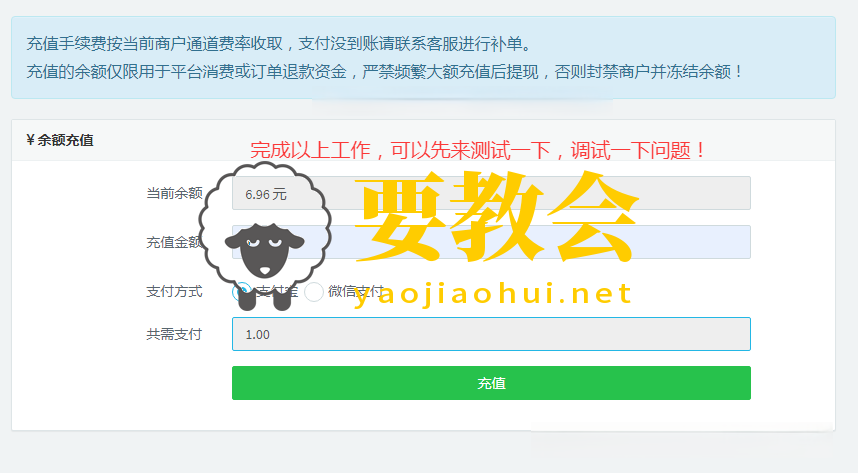Click the ¥ icon in the panel header
The image size is (858, 473).
(30, 140)
